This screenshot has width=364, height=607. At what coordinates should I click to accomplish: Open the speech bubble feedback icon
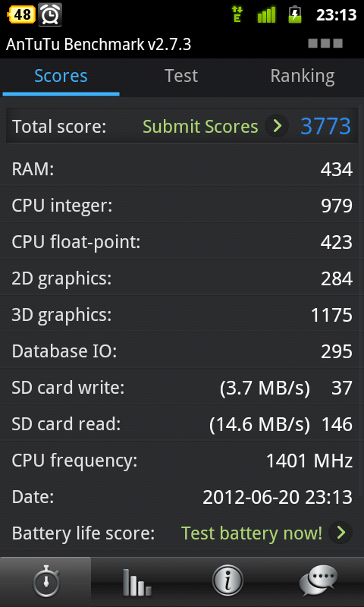[x=318, y=581]
